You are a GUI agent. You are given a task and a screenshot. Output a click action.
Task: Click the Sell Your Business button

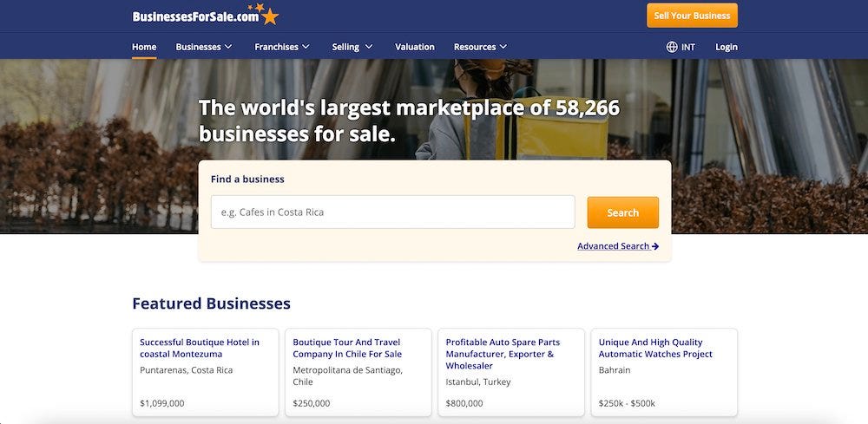[x=692, y=16]
